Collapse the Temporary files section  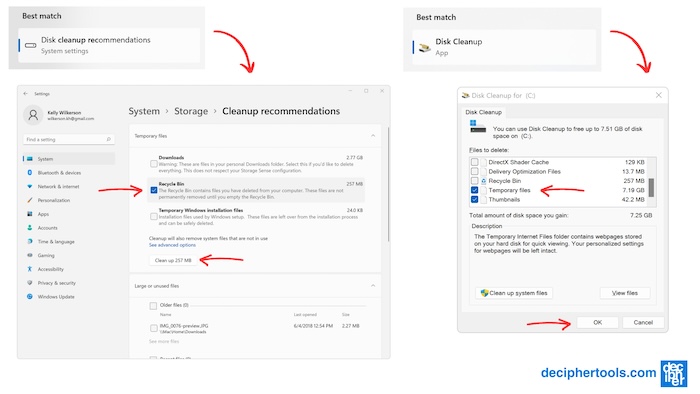click(x=373, y=136)
